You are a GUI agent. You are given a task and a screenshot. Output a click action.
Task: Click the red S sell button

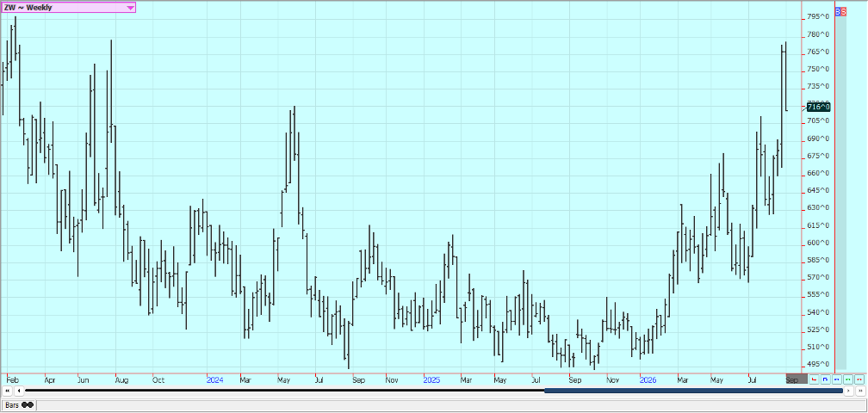844,11
